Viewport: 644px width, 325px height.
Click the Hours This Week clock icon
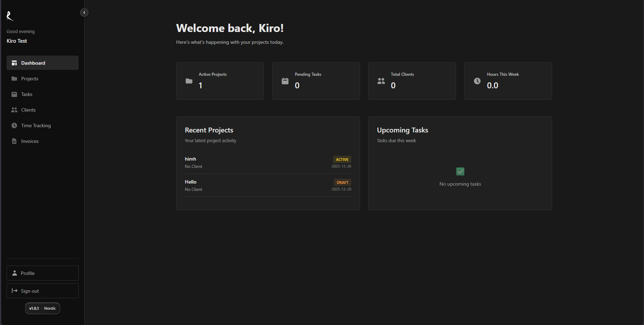477,81
